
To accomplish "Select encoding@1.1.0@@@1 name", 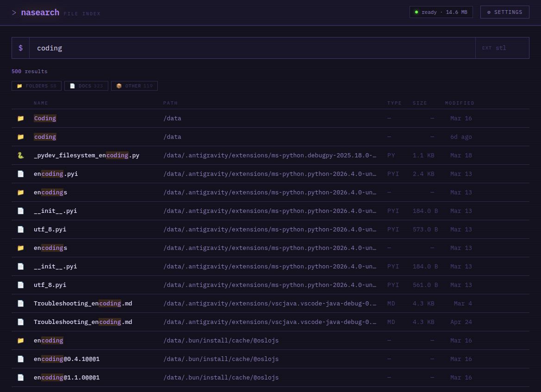I will (x=67, y=378).
